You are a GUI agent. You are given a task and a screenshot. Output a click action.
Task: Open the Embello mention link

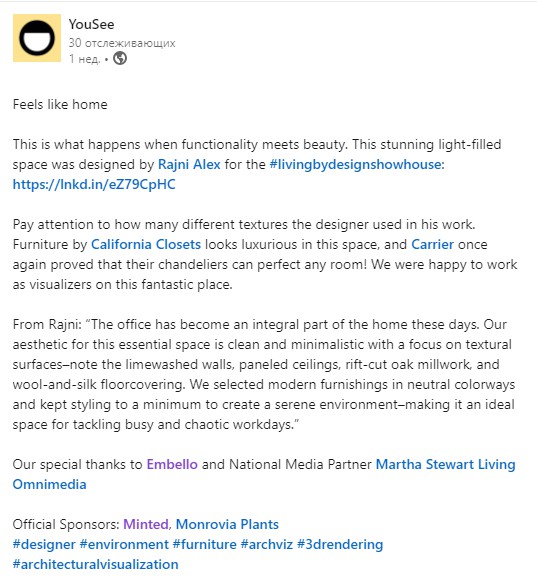[172, 464]
